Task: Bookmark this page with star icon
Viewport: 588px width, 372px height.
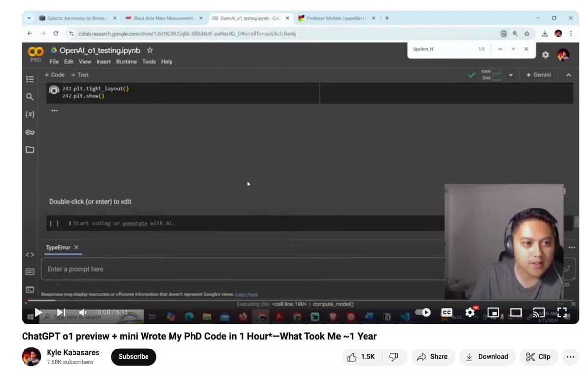Action: point(527,34)
